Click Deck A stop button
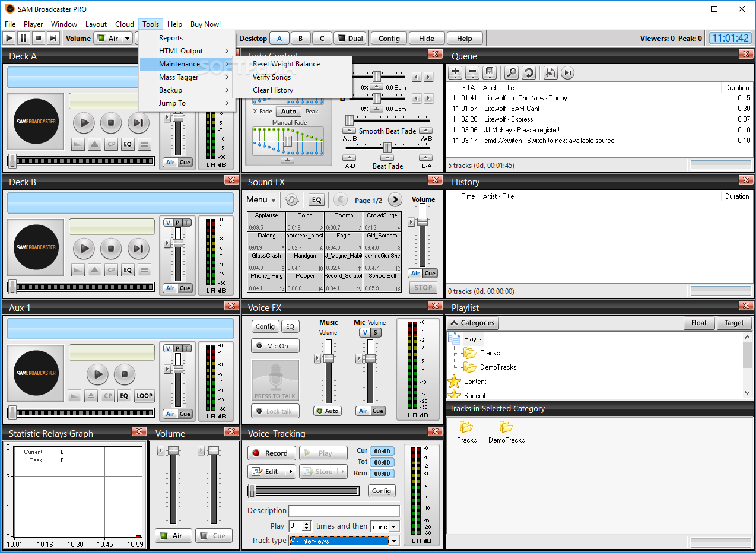This screenshot has width=756, height=553. [111, 123]
